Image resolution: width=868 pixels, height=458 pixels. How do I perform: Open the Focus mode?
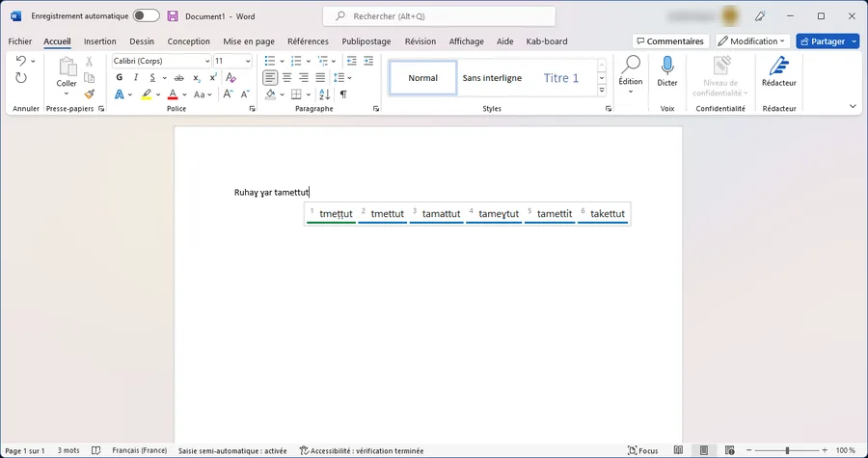(x=643, y=451)
